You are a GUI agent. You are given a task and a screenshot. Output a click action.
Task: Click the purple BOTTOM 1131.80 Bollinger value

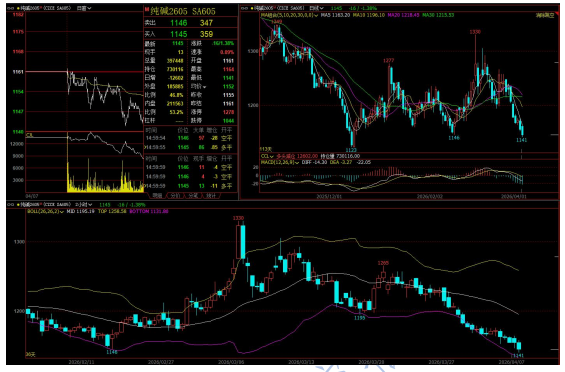(x=148, y=211)
